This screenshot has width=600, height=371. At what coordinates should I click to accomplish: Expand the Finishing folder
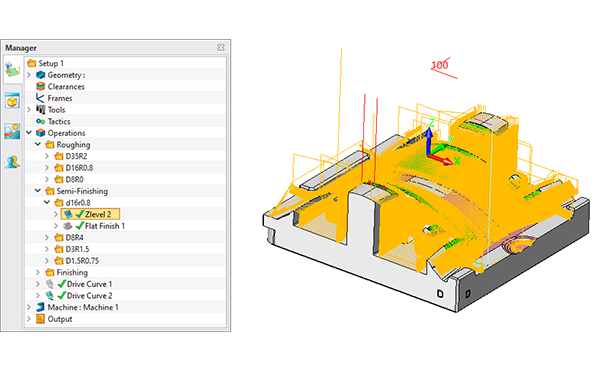38,272
